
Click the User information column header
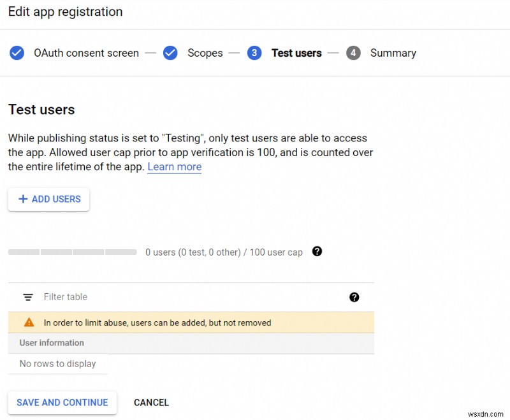coord(52,343)
